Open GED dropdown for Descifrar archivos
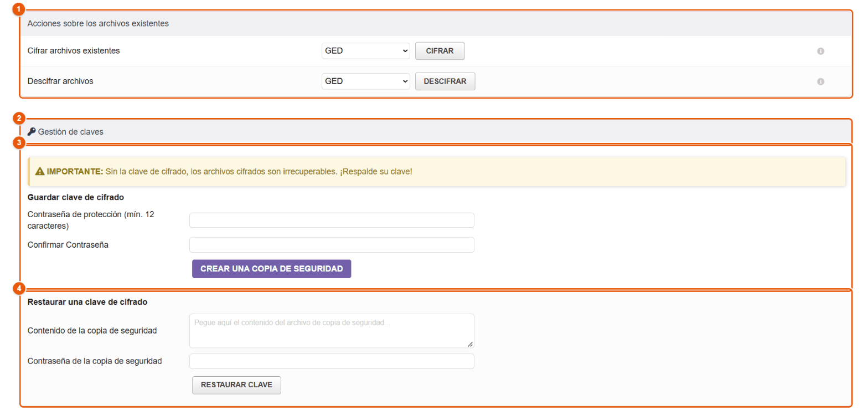This screenshot has height=415, width=868. coord(366,81)
